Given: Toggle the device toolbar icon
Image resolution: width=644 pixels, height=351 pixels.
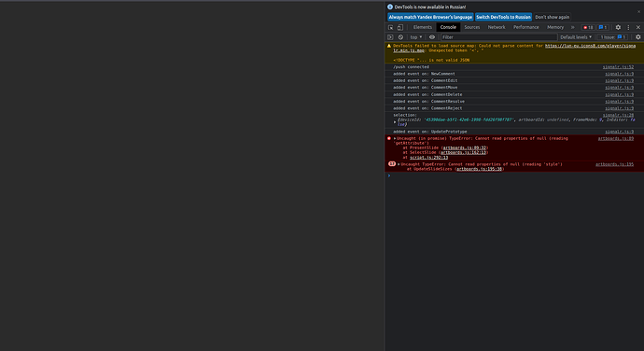Looking at the screenshot, I should tap(400, 27).
